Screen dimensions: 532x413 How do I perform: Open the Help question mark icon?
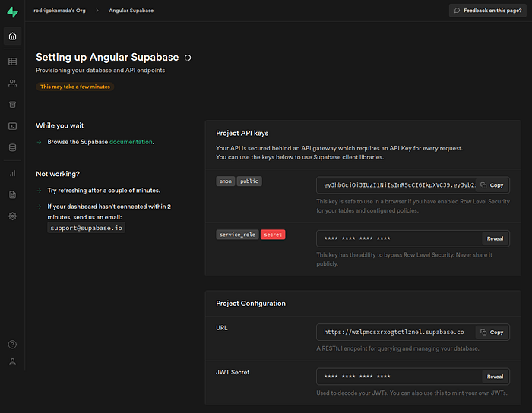pos(12,345)
